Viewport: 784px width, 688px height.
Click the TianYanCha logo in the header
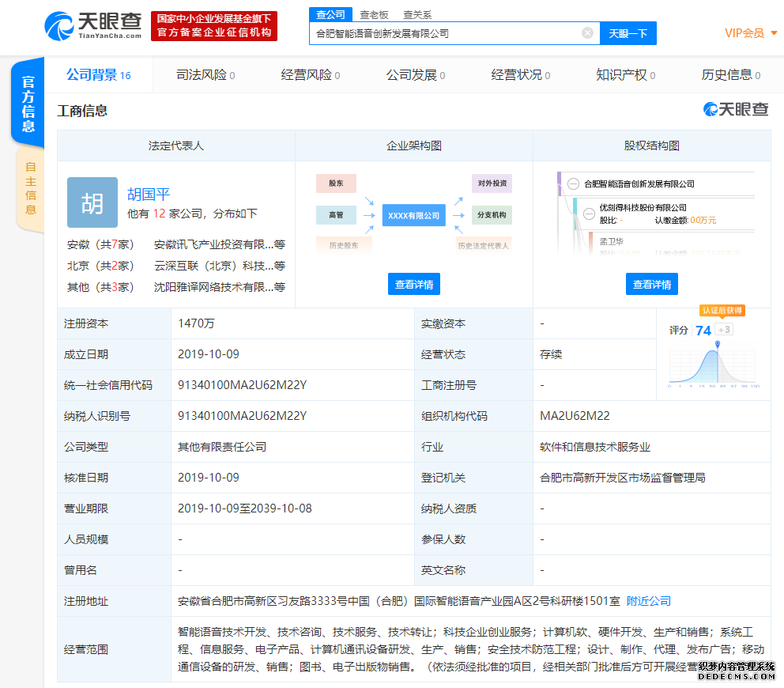point(93,26)
